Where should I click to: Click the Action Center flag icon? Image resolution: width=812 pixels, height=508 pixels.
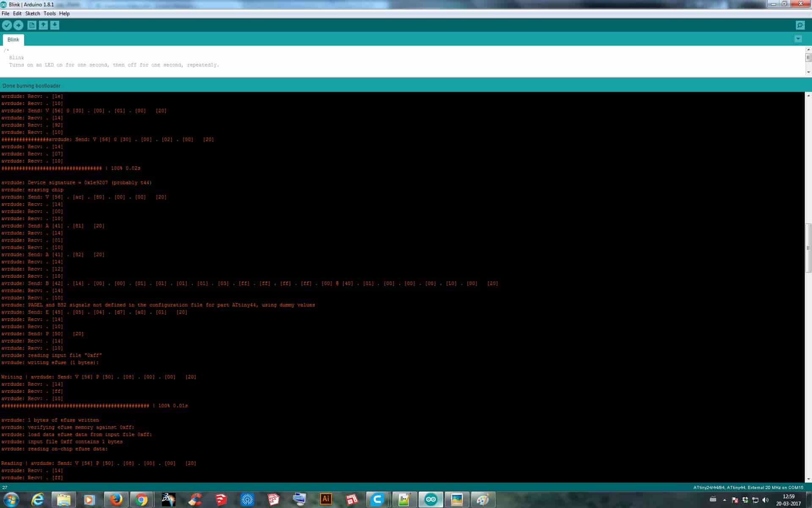pos(735,500)
